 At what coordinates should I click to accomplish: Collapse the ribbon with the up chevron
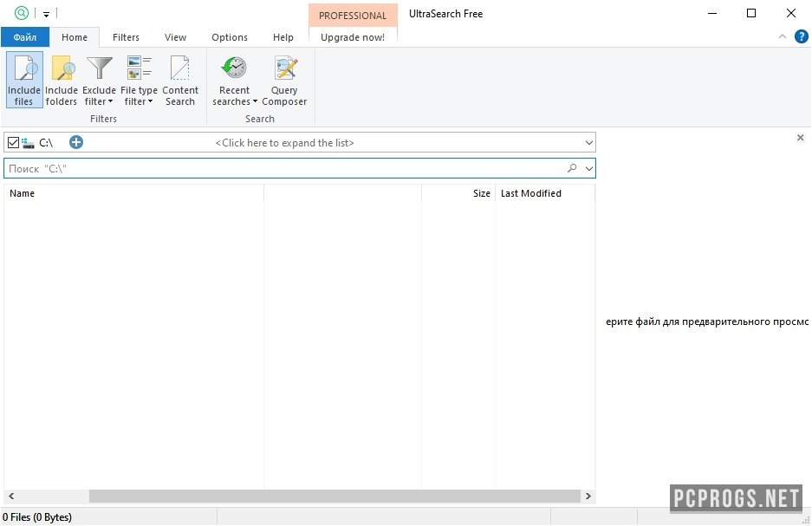point(782,36)
